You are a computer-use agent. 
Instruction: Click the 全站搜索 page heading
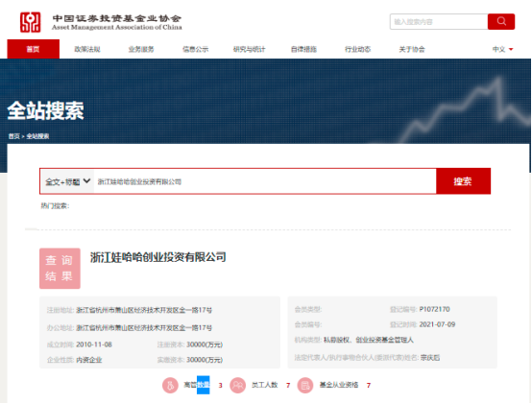[x=45, y=110]
